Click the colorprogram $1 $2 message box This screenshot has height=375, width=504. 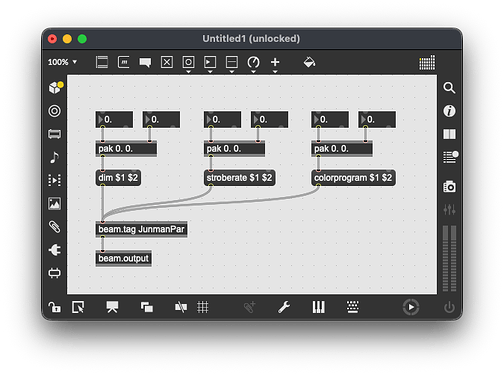coord(353,178)
